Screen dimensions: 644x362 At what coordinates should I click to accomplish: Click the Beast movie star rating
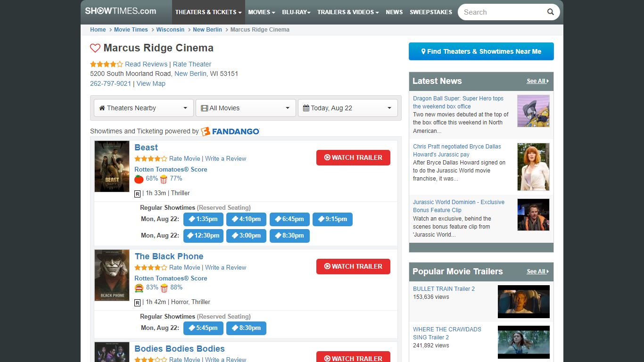pos(151,159)
